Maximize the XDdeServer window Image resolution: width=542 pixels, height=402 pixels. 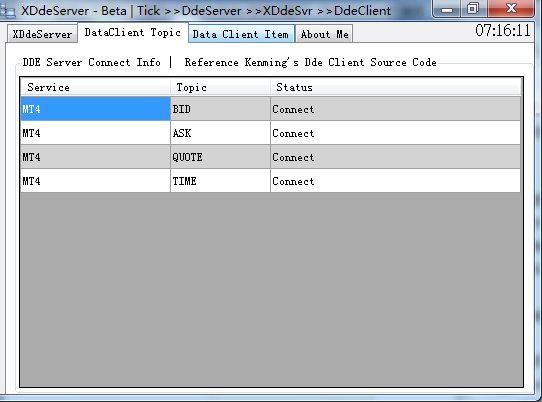pyautogui.click(x=473, y=9)
